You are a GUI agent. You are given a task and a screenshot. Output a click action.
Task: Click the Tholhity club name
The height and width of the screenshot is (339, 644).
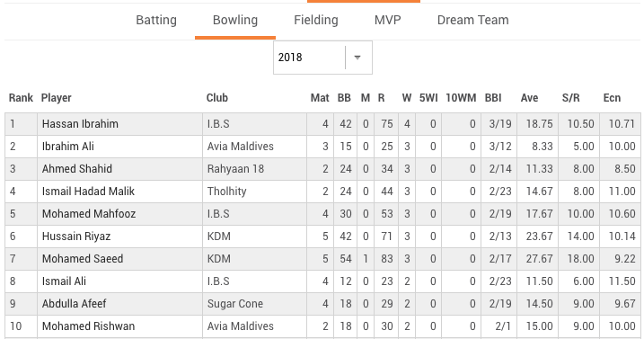click(x=226, y=192)
